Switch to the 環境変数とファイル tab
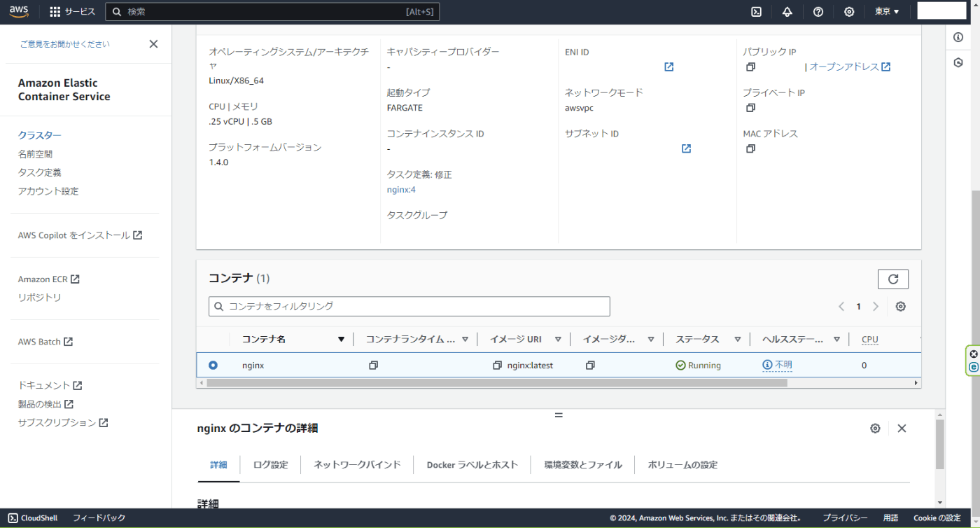The image size is (980, 528). coord(583,465)
